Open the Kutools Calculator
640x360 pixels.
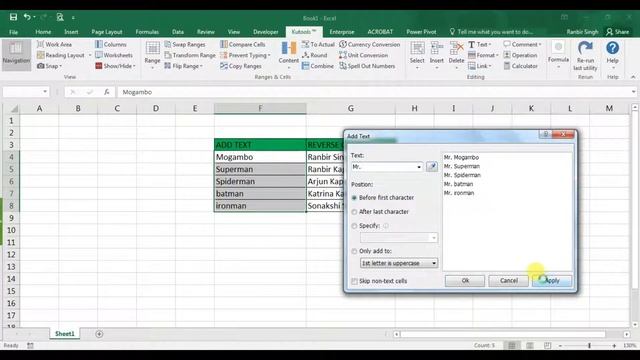coord(520,66)
